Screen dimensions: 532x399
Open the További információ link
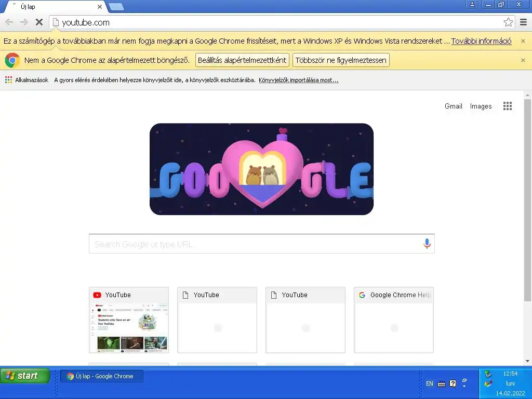point(481,41)
